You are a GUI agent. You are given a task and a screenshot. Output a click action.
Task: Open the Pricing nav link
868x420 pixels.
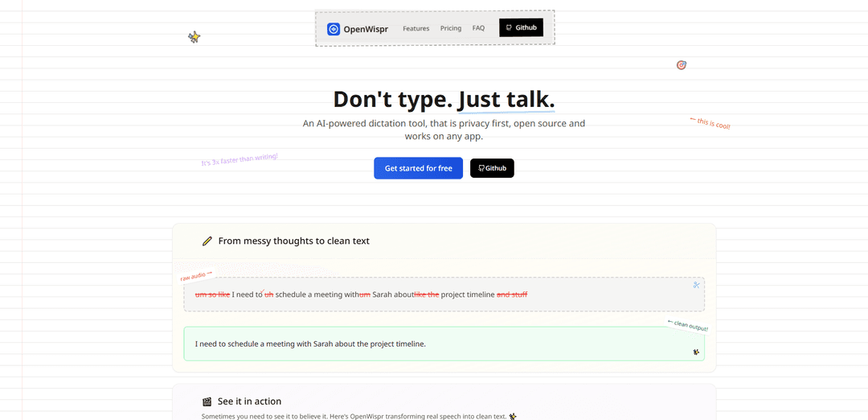point(451,28)
